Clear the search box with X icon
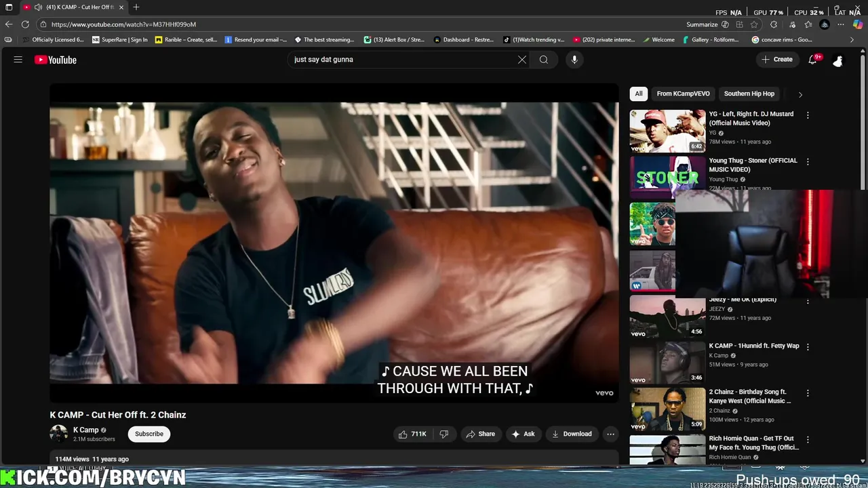 click(x=522, y=60)
